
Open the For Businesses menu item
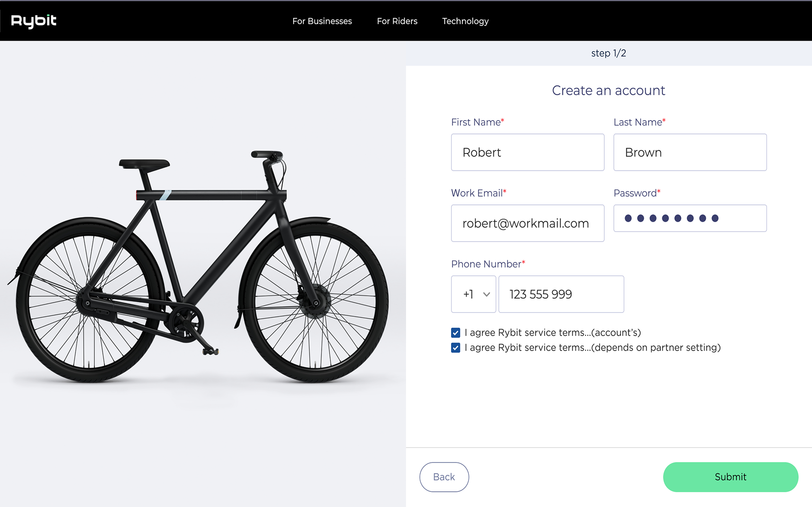322,21
